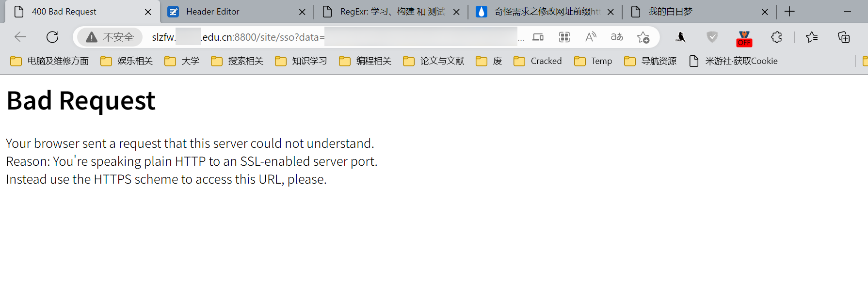Expand the Cracked bookmarks folder
868x283 pixels.
click(538, 61)
